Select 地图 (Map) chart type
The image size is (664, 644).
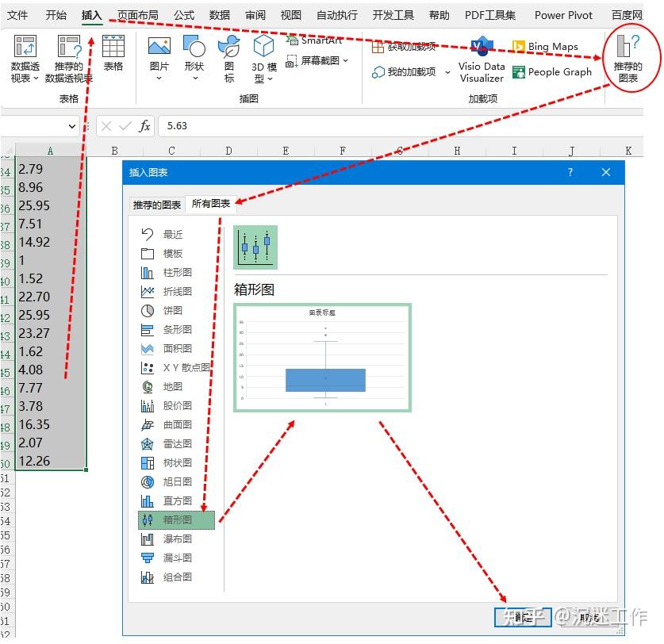coord(177,386)
